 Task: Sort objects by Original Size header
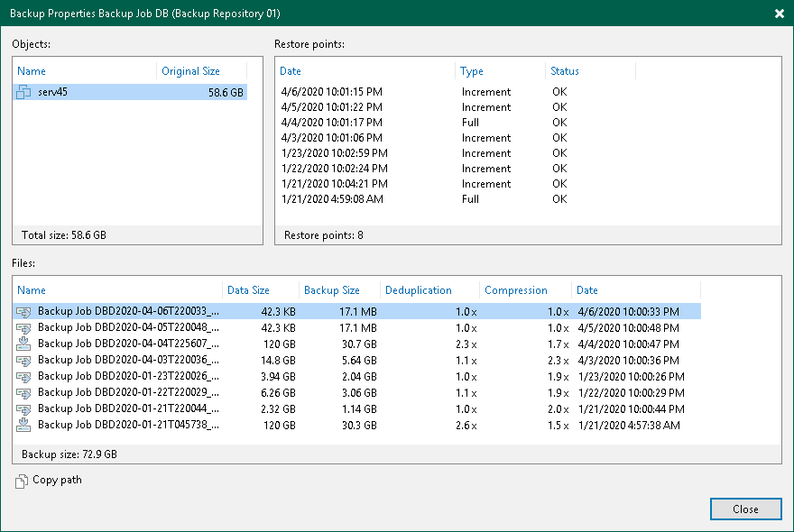(190, 71)
